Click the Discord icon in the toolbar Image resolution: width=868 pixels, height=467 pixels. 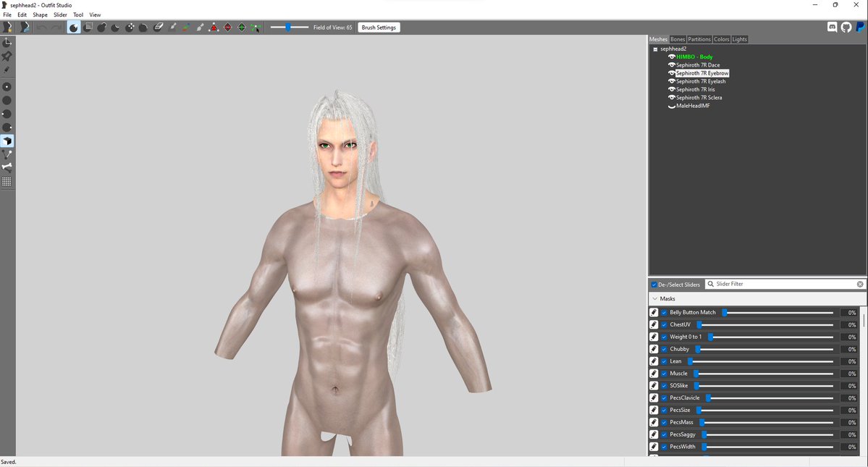(831, 26)
